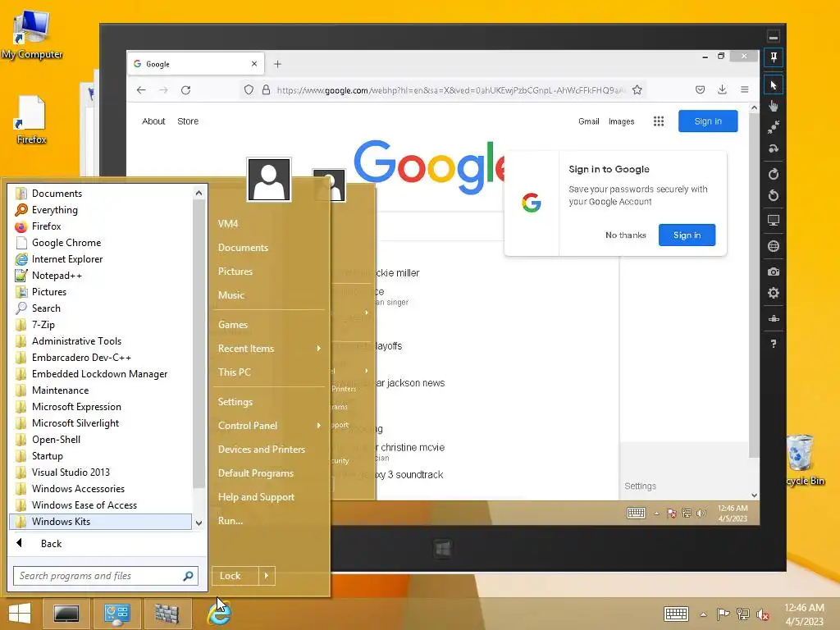Open the Internet Explorer taskbar icon
The width and height of the screenshot is (840, 630).
(219, 614)
